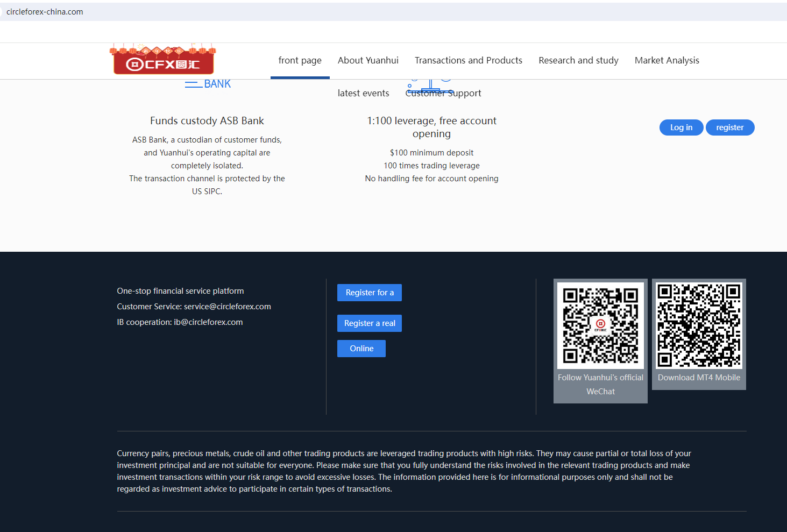Image resolution: width=787 pixels, height=532 pixels.
Task: Select the front page tab
Action: [x=300, y=60]
